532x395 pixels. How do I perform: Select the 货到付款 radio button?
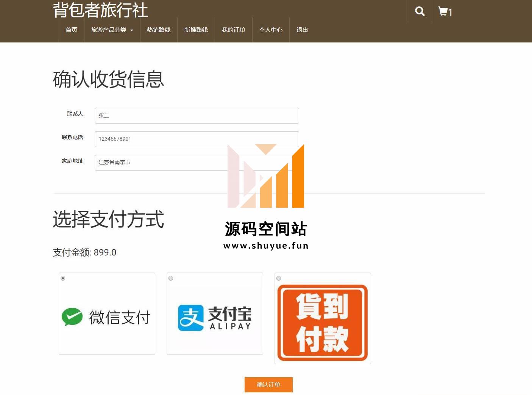pyautogui.click(x=279, y=278)
